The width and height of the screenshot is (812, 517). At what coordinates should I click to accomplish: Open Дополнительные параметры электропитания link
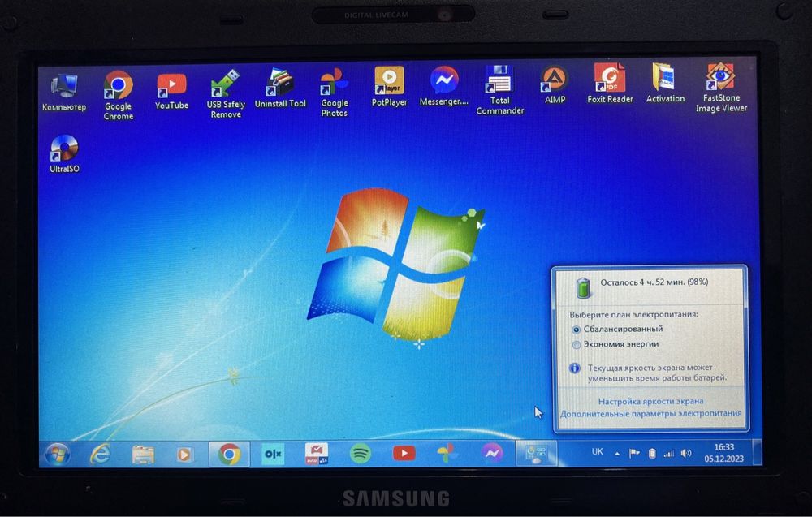pos(651,413)
